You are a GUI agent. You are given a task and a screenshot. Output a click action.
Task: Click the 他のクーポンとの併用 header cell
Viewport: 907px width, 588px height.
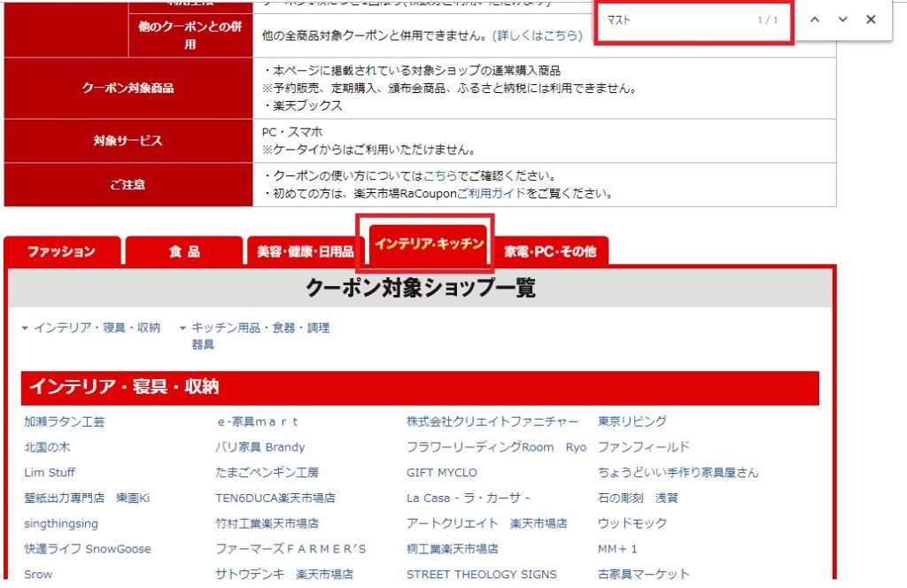[x=190, y=35]
